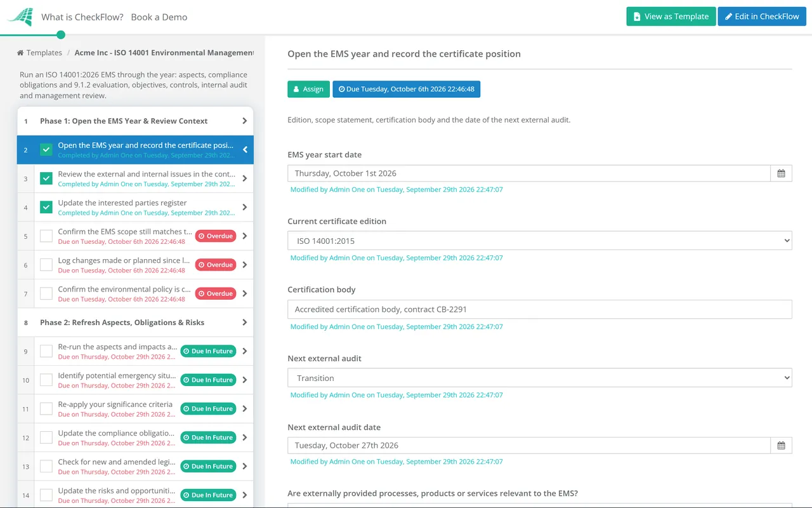Click Due In Future badge on Check for new legislation
Screen dimensions: 812x508
tap(208, 466)
